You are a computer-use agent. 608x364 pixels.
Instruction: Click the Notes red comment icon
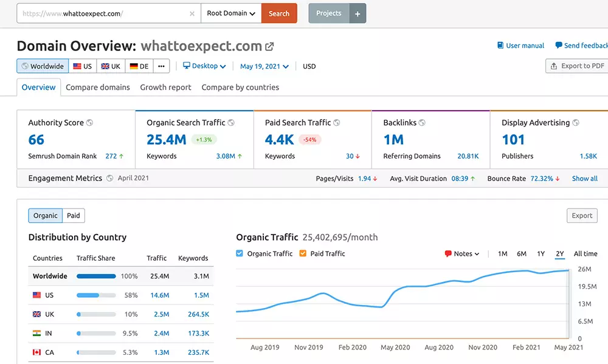click(x=448, y=254)
